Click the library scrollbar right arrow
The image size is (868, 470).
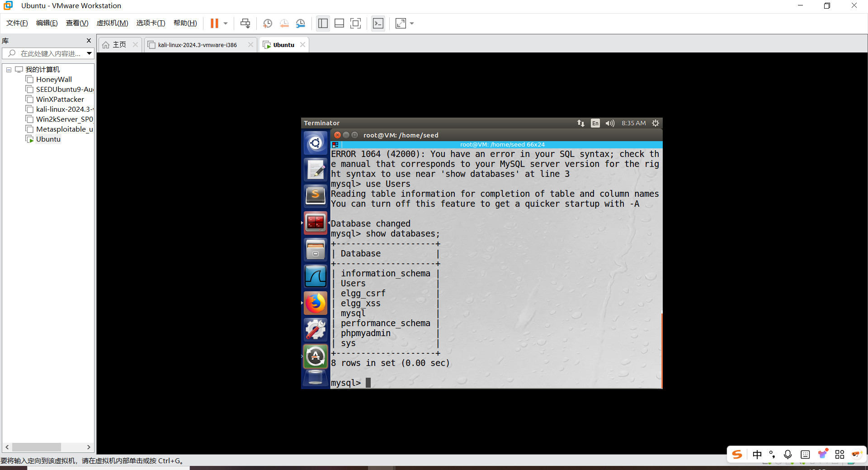(x=89, y=447)
